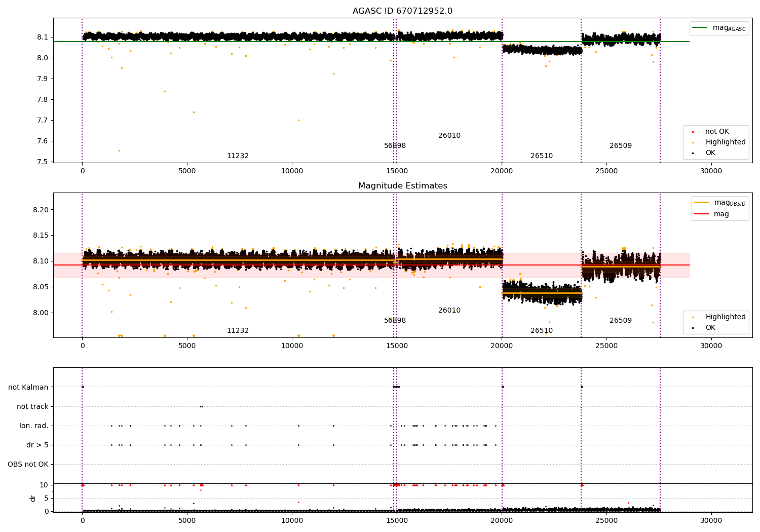Click obsid label 11232 in Magnitude Estimates plot
The width and height of the screenshot is (760, 532).
(x=238, y=331)
